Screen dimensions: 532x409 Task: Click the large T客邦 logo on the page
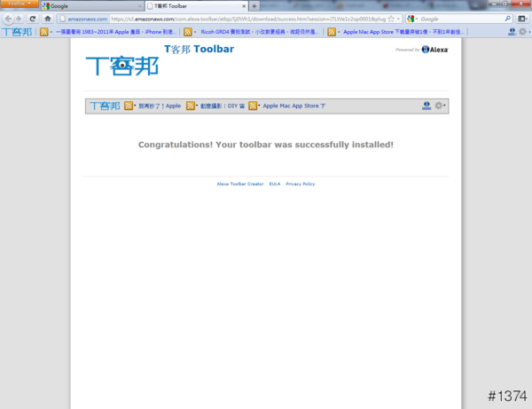[x=122, y=66]
